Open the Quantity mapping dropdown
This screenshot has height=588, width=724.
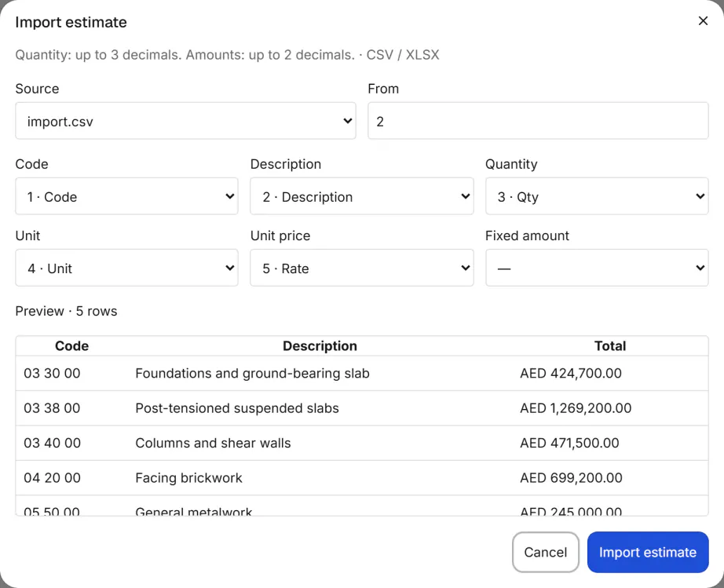[597, 196]
